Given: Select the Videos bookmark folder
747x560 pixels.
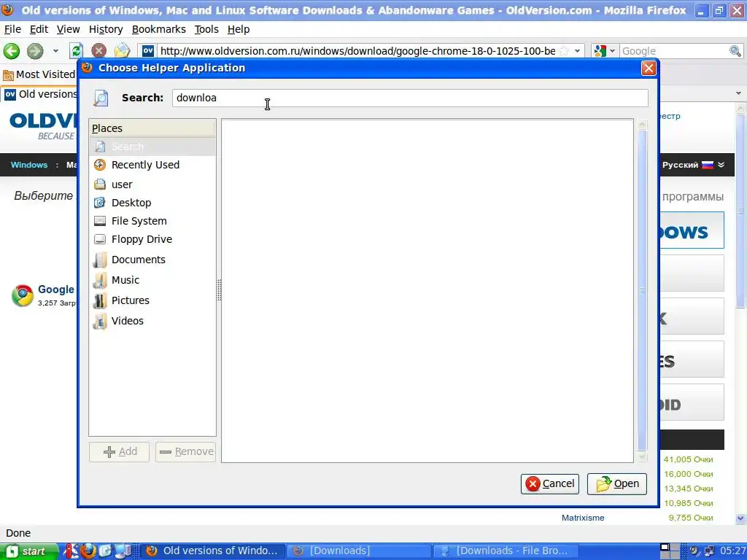Looking at the screenshot, I should click(x=152, y=322).
